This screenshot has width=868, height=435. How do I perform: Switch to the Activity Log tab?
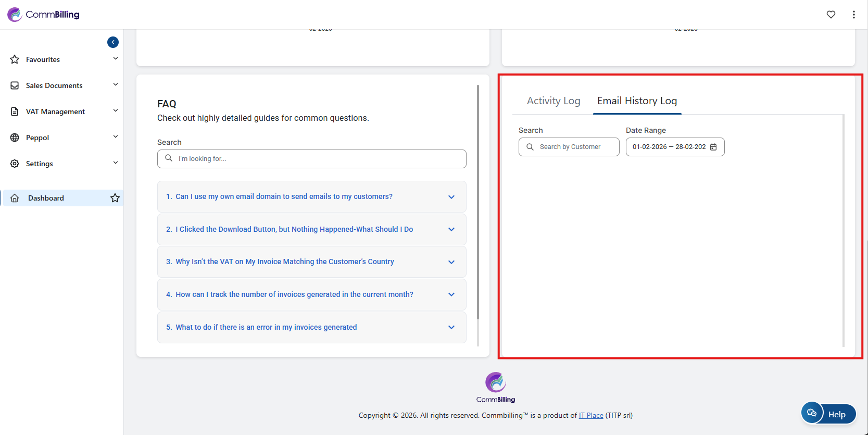553,101
